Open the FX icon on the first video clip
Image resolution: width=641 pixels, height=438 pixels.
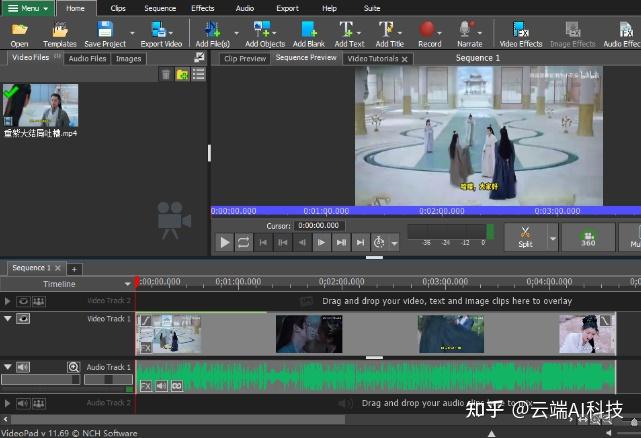point(146,348)
